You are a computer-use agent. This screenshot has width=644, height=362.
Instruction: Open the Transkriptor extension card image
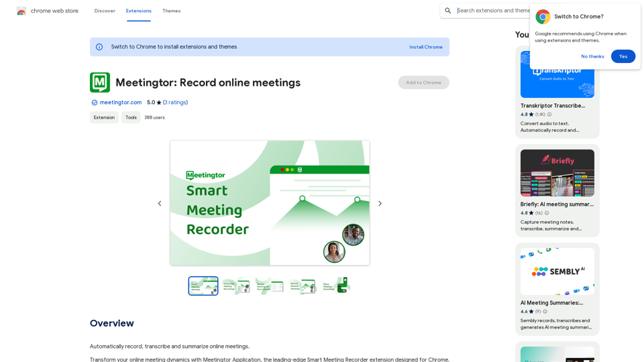click(x=557, y=74)
